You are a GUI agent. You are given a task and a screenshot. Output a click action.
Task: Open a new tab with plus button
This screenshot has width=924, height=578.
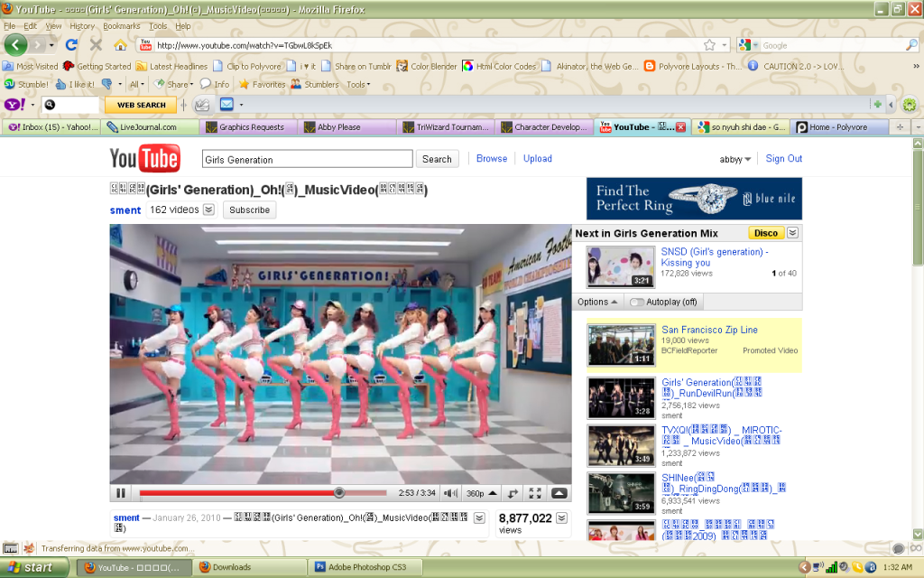[900, 126]
